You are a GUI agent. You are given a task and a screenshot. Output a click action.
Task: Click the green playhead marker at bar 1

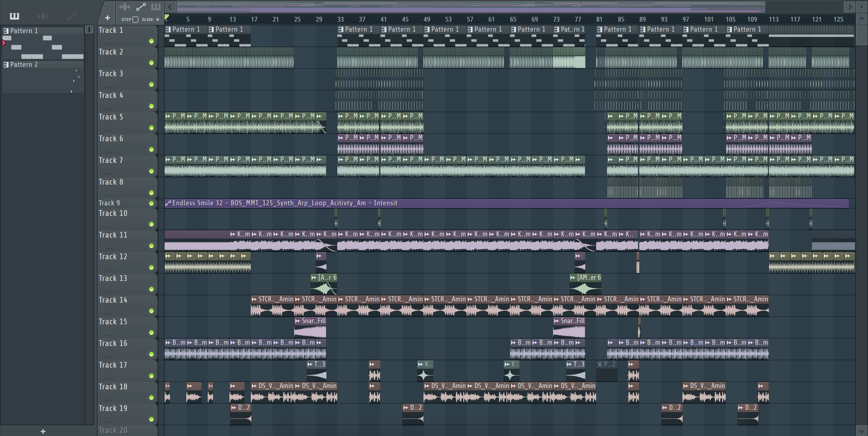(x=167, y=17)
